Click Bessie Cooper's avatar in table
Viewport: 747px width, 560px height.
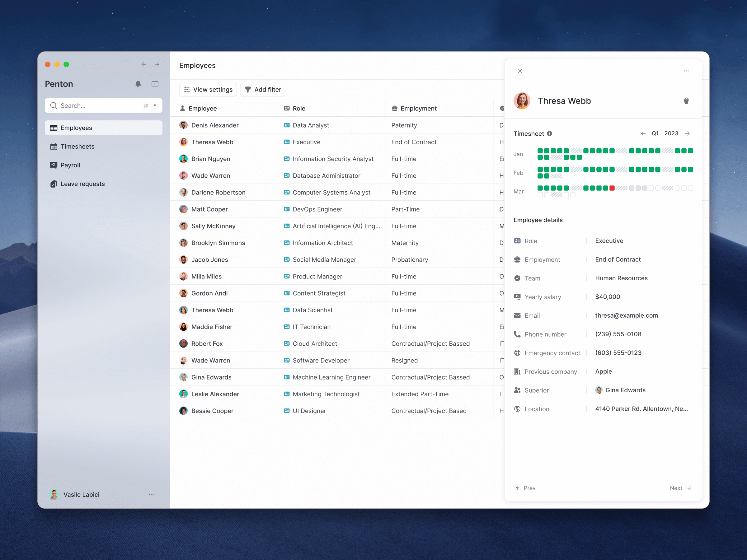183,411
